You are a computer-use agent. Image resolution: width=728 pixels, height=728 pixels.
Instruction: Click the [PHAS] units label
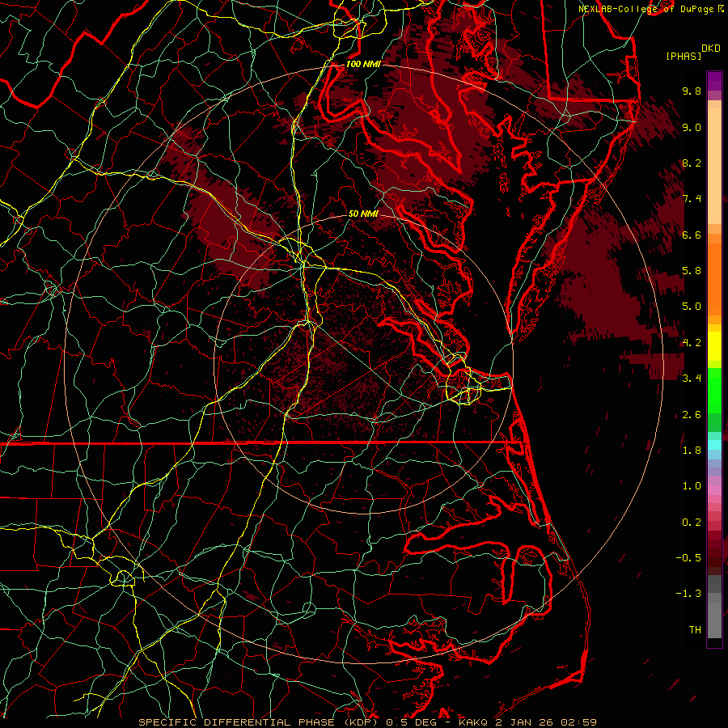click(684, 56)
